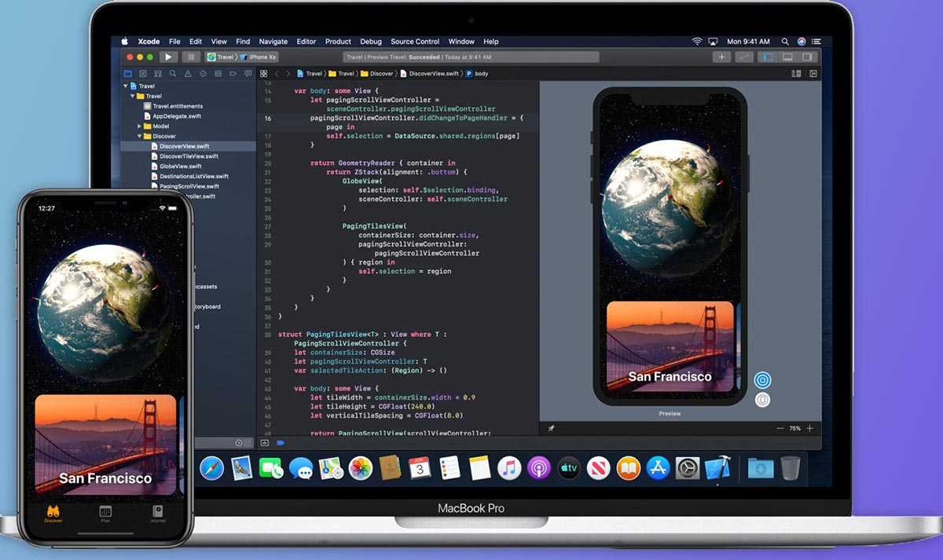Toggle the navigator panel visibility button
This screenshot has height=560, width=943.
pyautogui.click(x=768, y=57)
